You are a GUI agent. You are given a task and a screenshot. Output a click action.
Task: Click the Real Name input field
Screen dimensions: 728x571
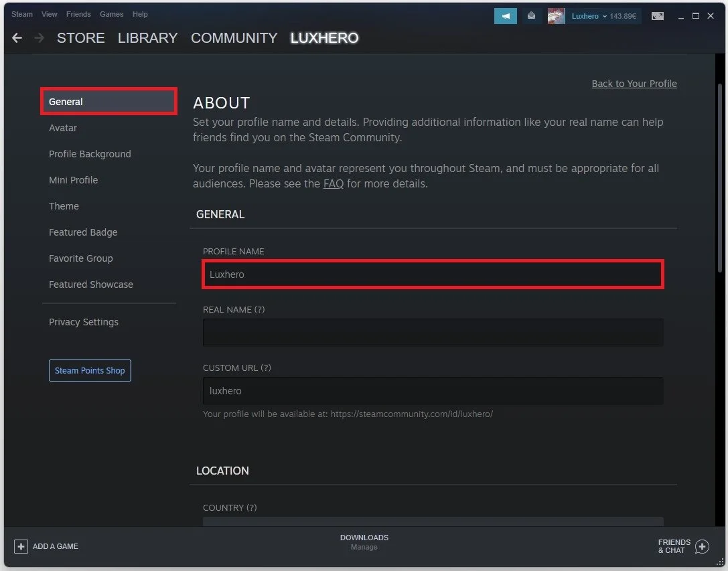pos(433,333)
